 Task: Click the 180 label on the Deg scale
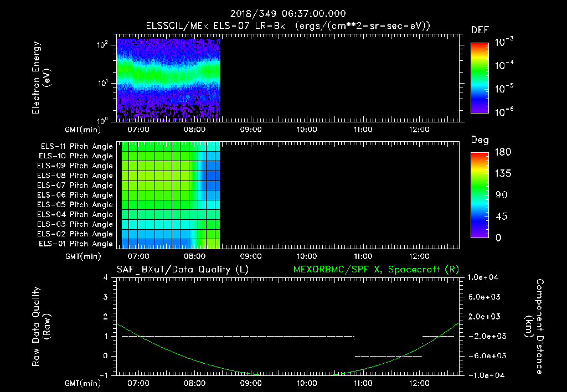(x=503, y=152)
